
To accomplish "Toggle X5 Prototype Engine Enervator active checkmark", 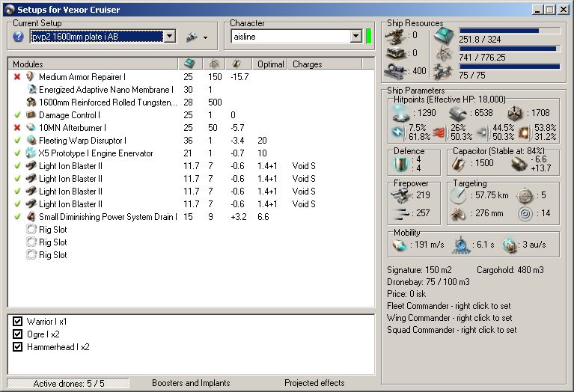I will (x=17, y=153).
